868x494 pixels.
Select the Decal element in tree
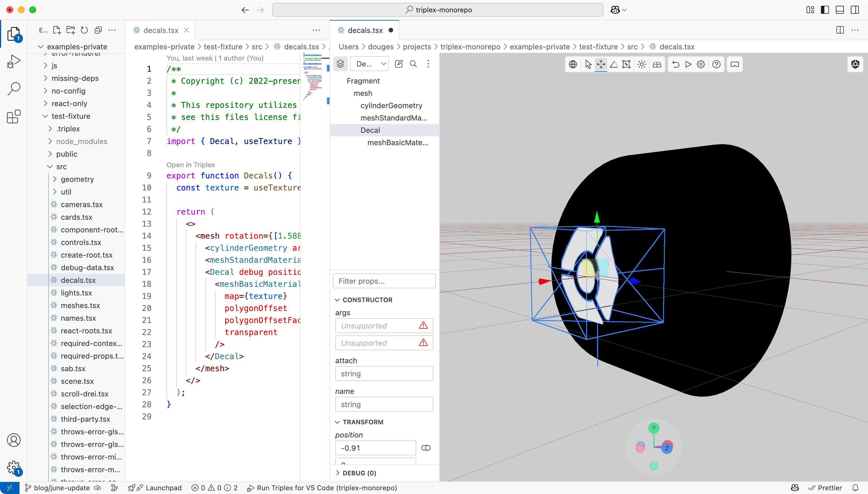(370, 130)
